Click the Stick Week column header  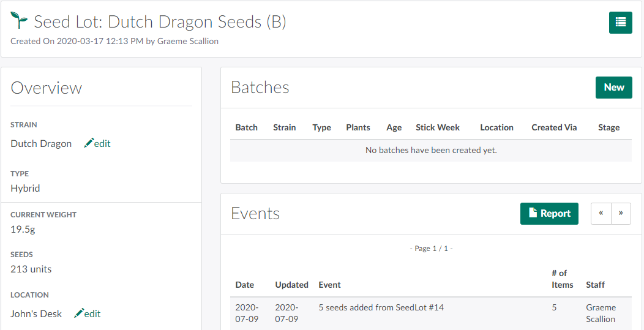tap(438, 127)
